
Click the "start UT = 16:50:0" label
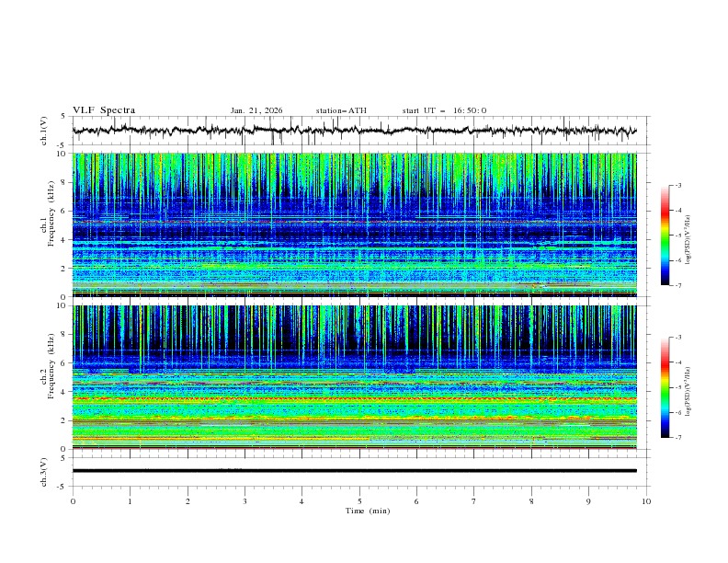coord(444,110)
